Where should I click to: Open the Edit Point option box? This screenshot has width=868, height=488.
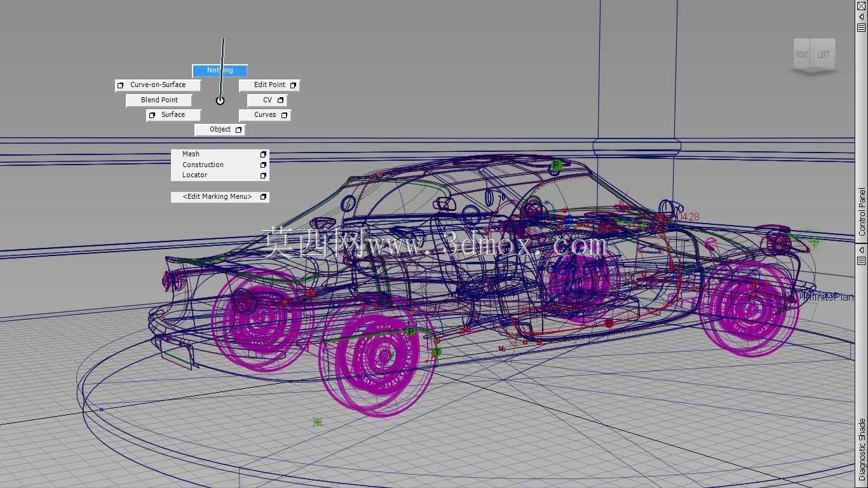pyautogui.click(x=294, y=85)
